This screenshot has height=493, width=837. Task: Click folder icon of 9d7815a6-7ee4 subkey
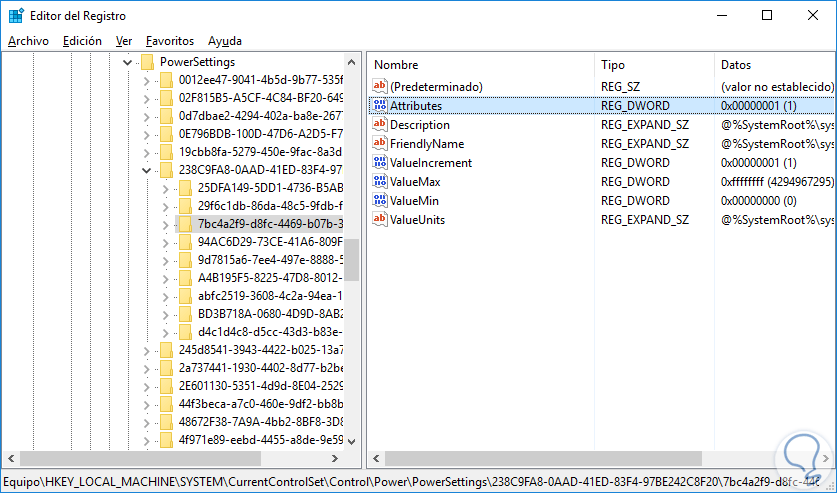[x=185, y=260]
